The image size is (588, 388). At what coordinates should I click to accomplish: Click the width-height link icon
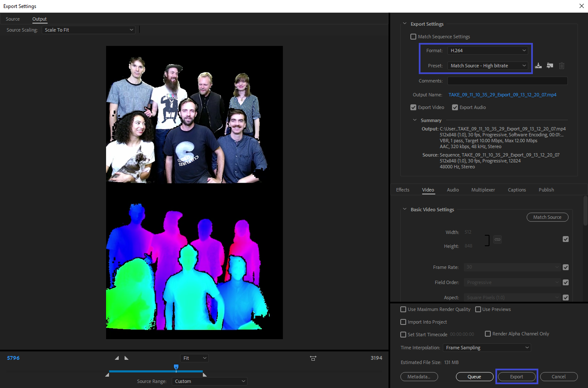[x=498, y=239]
